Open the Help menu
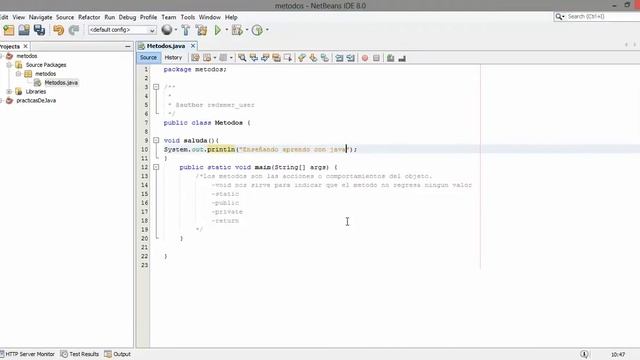 pos(231,17)
